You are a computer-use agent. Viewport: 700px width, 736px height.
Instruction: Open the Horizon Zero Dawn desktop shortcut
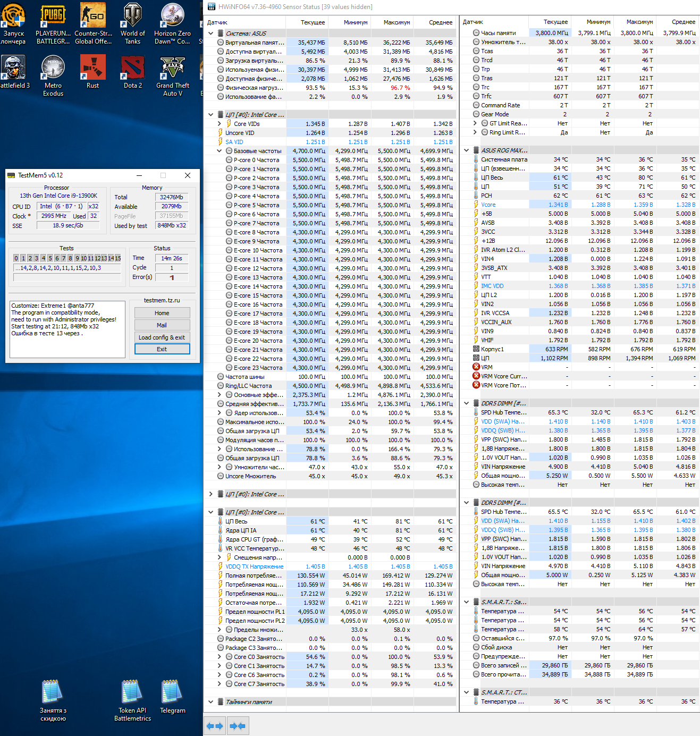tap(172, 24)
